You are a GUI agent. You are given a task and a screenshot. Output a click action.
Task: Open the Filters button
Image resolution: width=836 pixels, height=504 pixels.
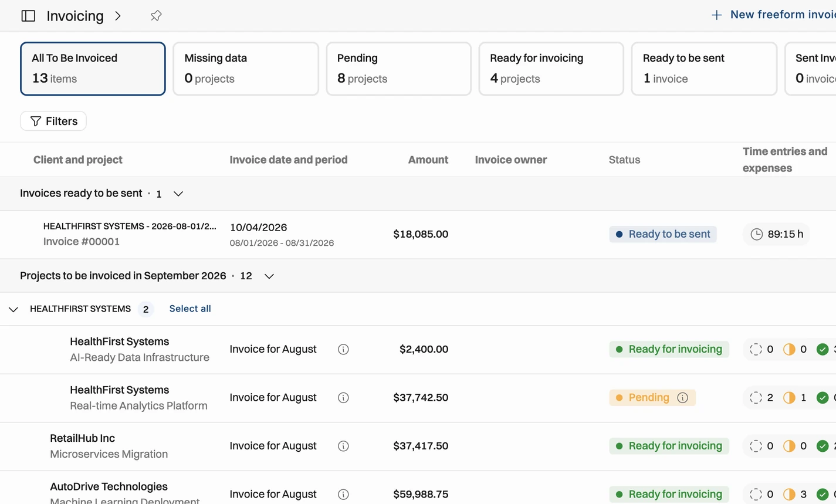click(x=53, y=121)
